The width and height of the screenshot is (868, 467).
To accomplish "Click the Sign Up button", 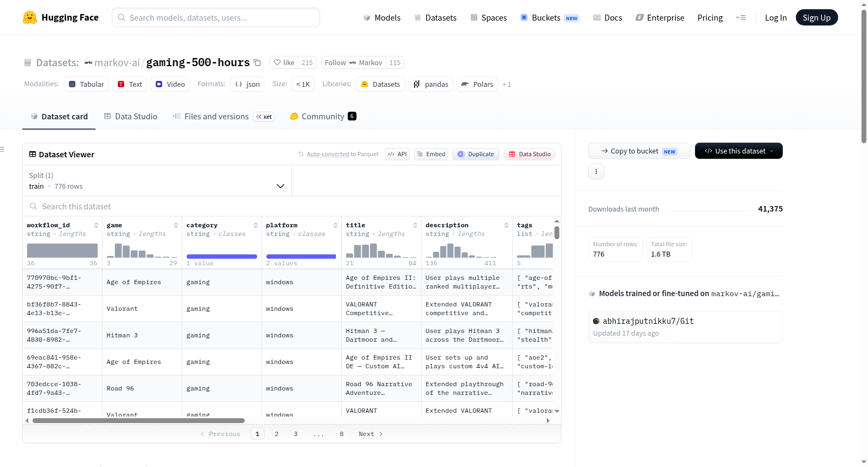I will [x=816, y=17].
